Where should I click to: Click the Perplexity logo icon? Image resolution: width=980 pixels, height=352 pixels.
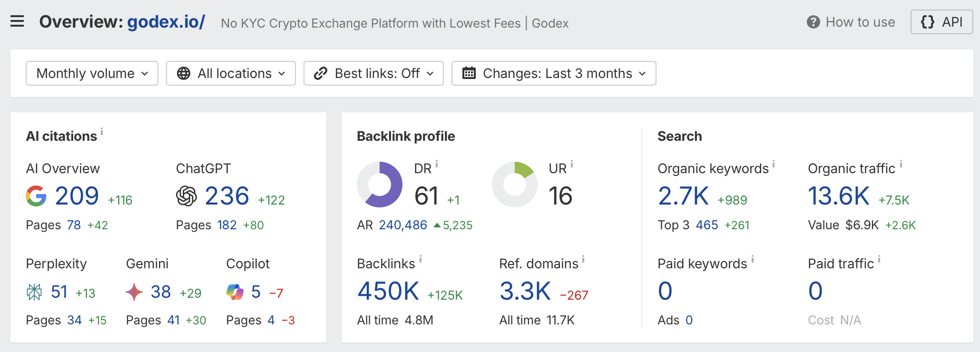34,292
